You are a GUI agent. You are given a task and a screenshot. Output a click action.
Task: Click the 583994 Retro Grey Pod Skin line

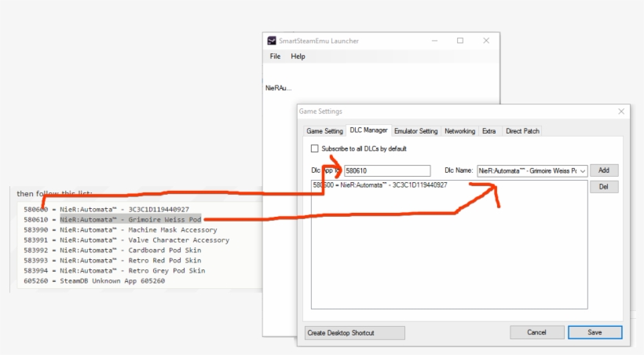click(x=115, y=271)
